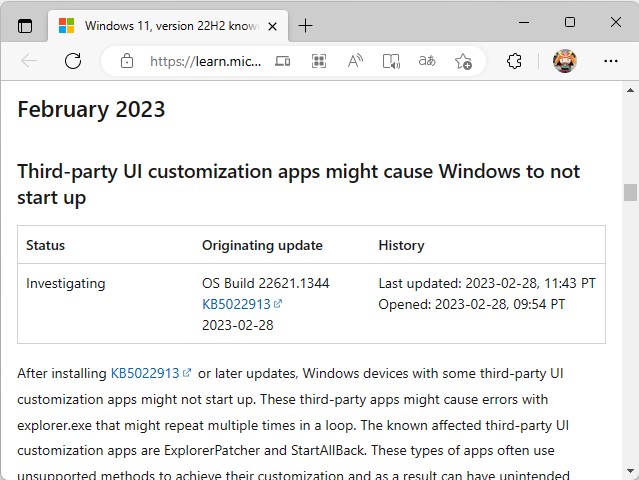Click Opened: 2023-02-28, 09:54 PT
This screenshot has width=639, height=480.
472,304
